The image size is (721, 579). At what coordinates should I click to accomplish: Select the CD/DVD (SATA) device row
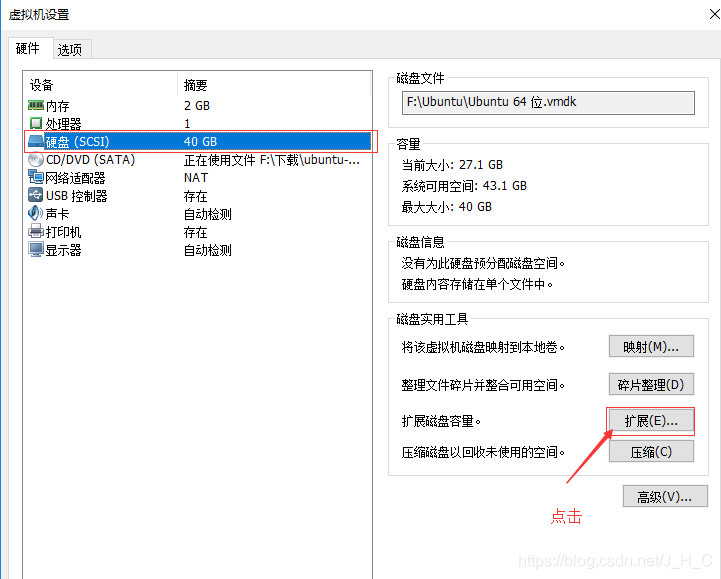(199, 160)
